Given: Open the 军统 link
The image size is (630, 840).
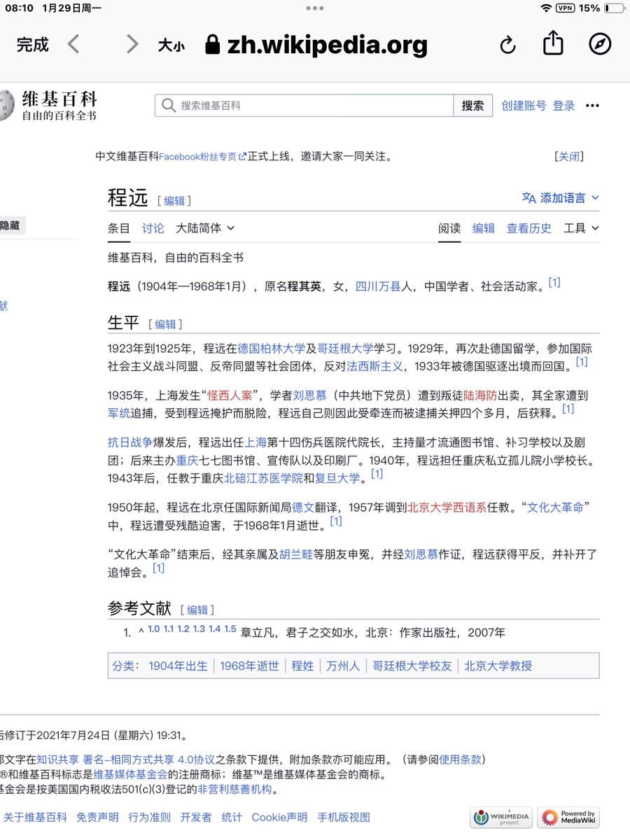Looking at the screenshot, I should click(119, 413).
